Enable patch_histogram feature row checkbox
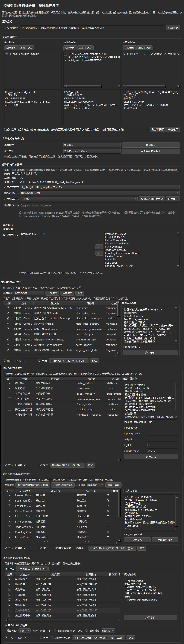Image resolution: width=184 pixels, height=644 pixels. point(8,334)
